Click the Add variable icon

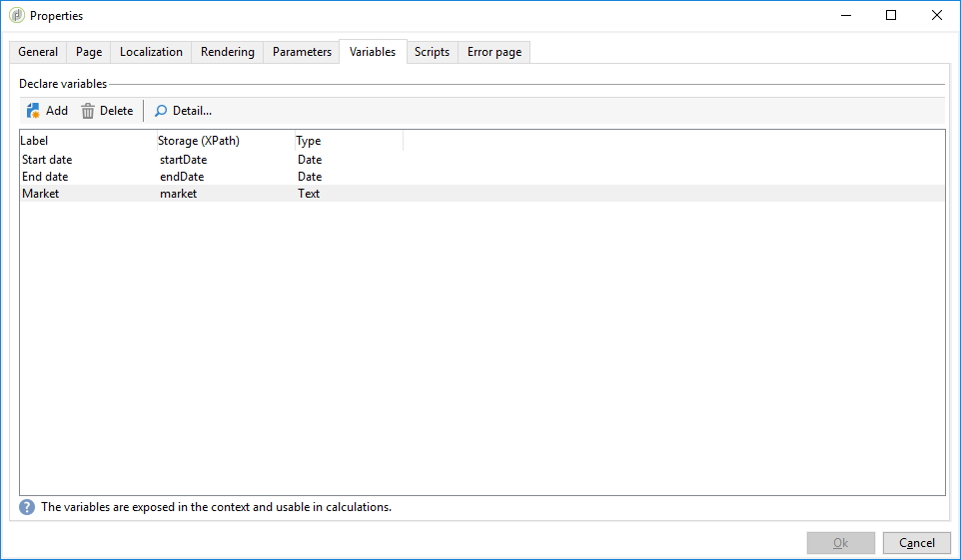[x=33, y=111]
